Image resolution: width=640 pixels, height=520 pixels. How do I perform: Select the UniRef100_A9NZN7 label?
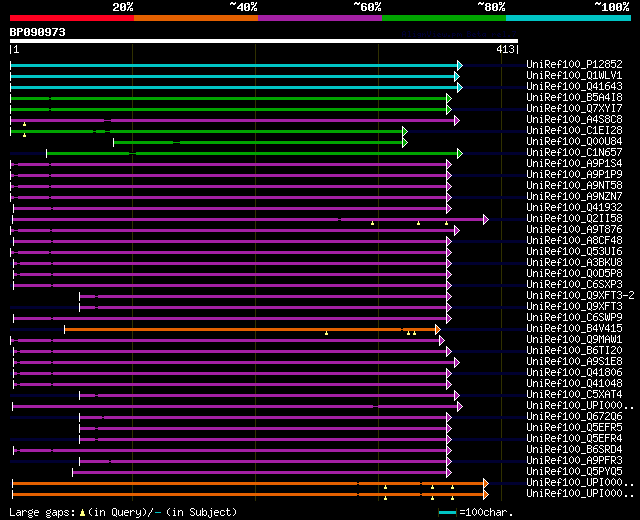tap(574, 196)
